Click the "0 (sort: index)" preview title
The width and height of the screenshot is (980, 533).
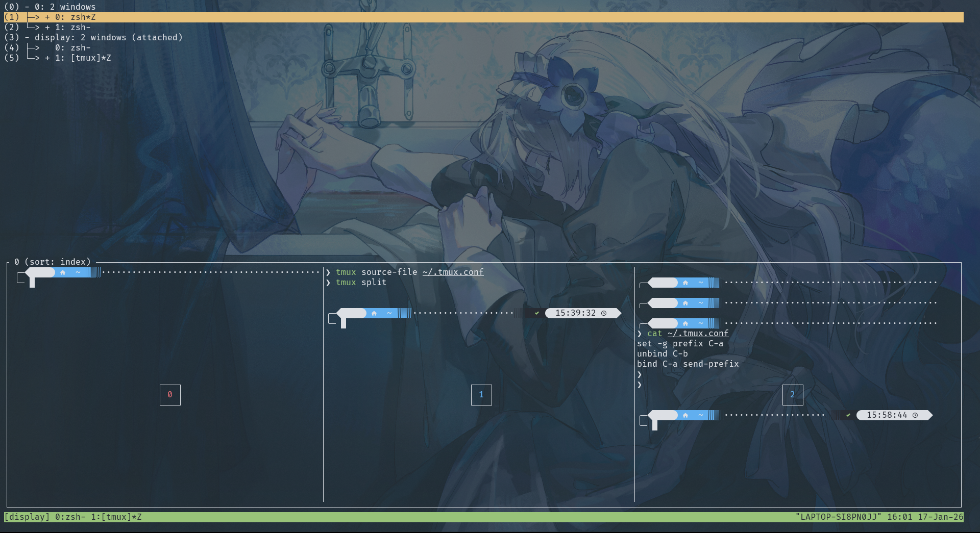point(53,262)
